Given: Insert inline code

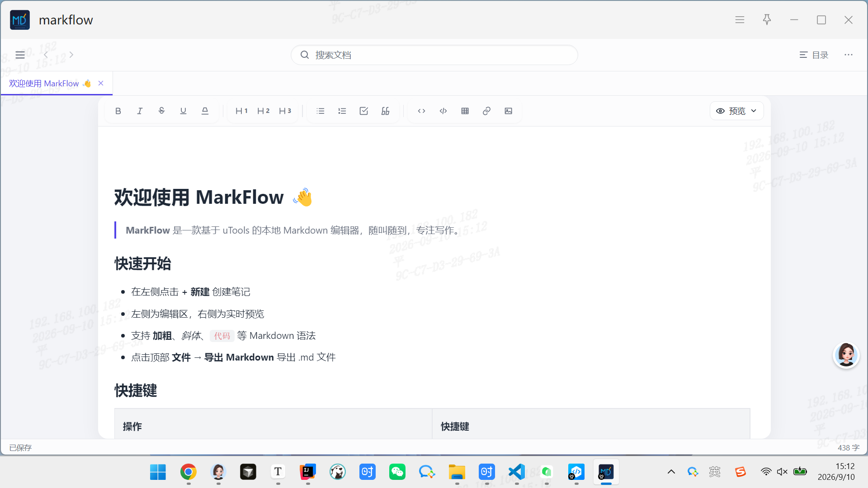Looking at the screenshot, I should coord(422,111).
